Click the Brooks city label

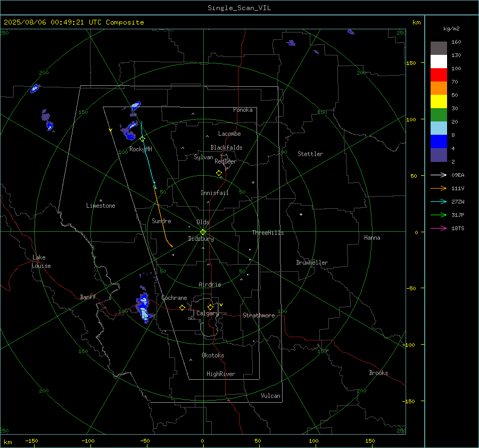pos(378,373)
